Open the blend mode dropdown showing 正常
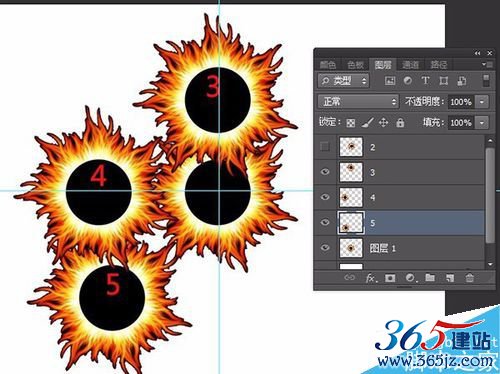The width and height of the screenshot is (500, 374). [358, 101]
